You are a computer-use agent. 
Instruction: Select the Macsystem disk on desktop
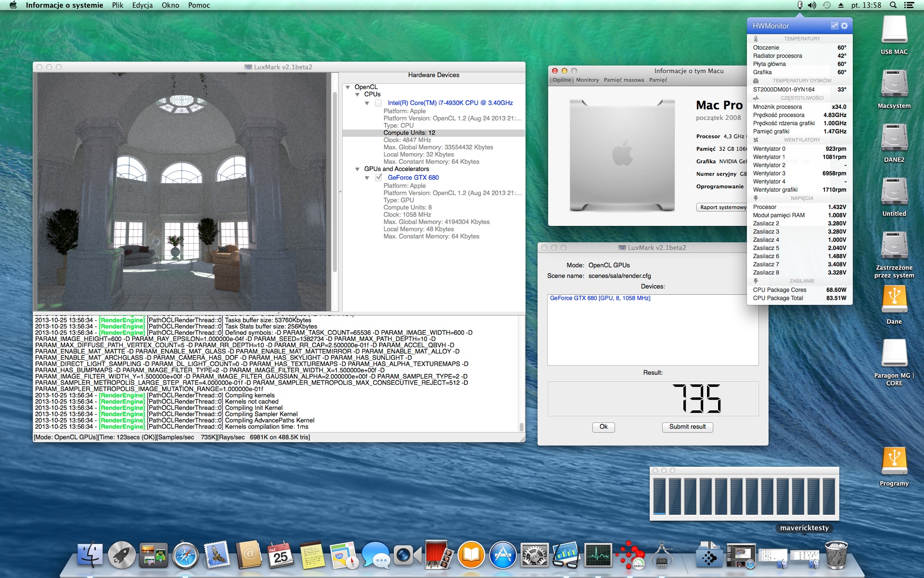click(x=894, y=89)
